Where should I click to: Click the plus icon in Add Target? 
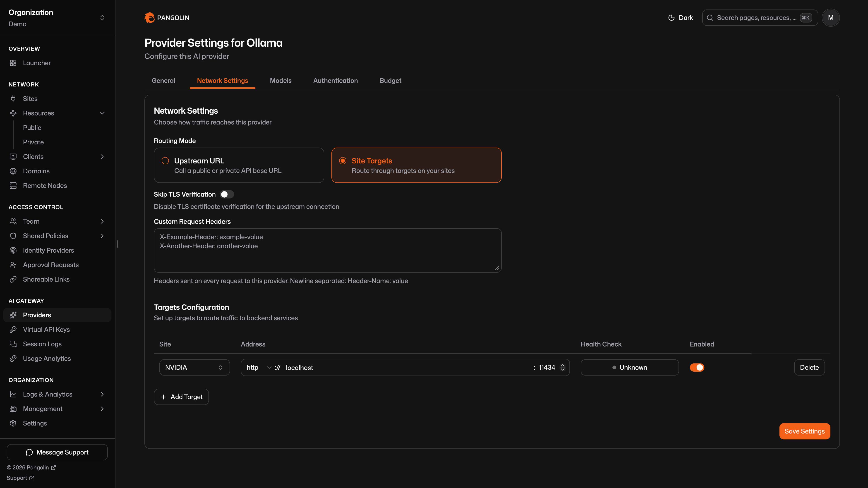point(163,397)
